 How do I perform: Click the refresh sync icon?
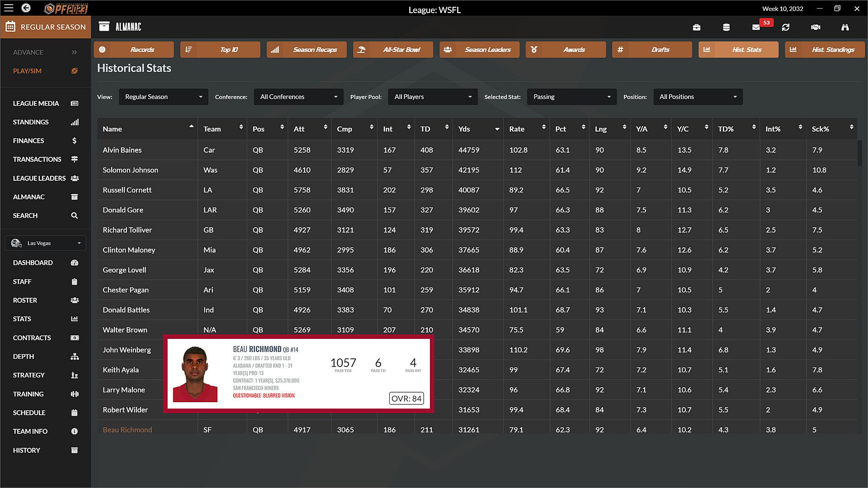pyautogui.click(x=786, y=27)
